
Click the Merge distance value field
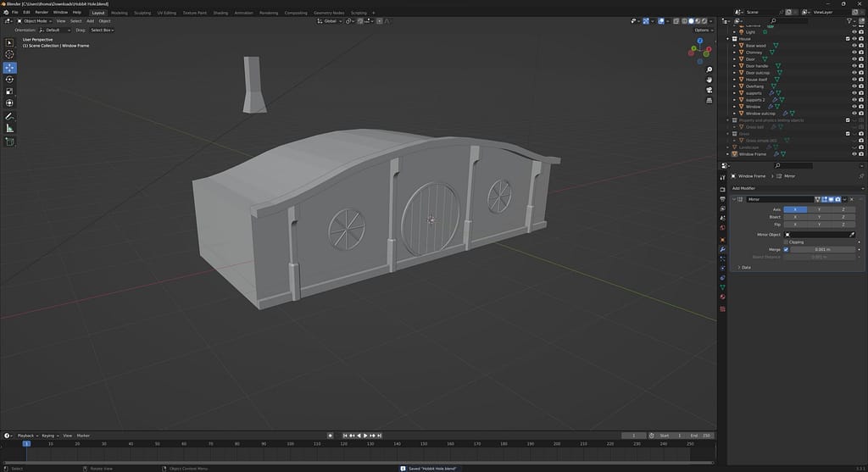pyautogui.click(x=821, y=249)
